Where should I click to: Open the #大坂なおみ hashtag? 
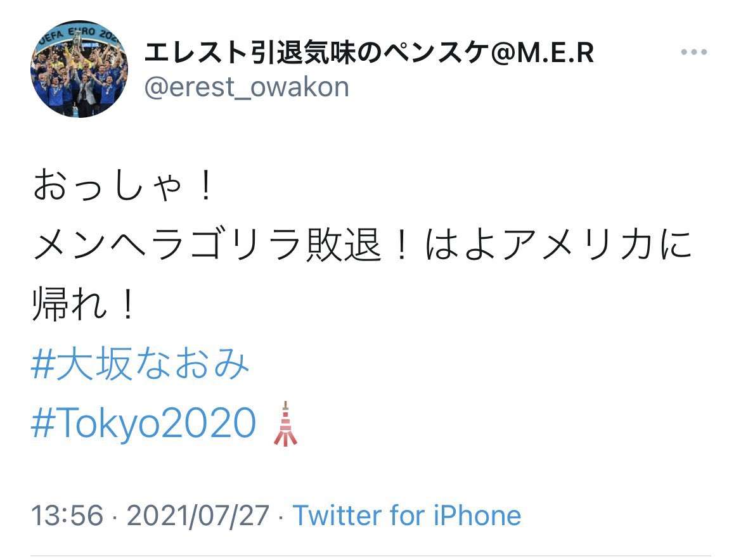[140, 364]
